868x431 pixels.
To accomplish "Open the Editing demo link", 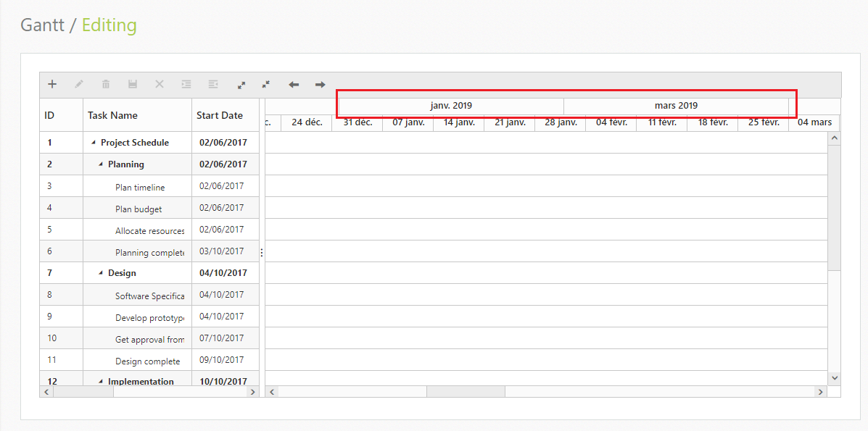I will [x=109, y=25].
